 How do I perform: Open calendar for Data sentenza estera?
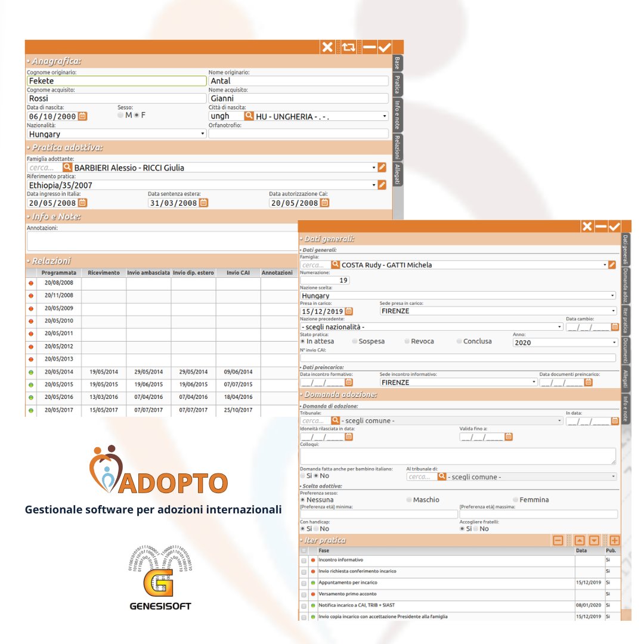tap(204, 203)
